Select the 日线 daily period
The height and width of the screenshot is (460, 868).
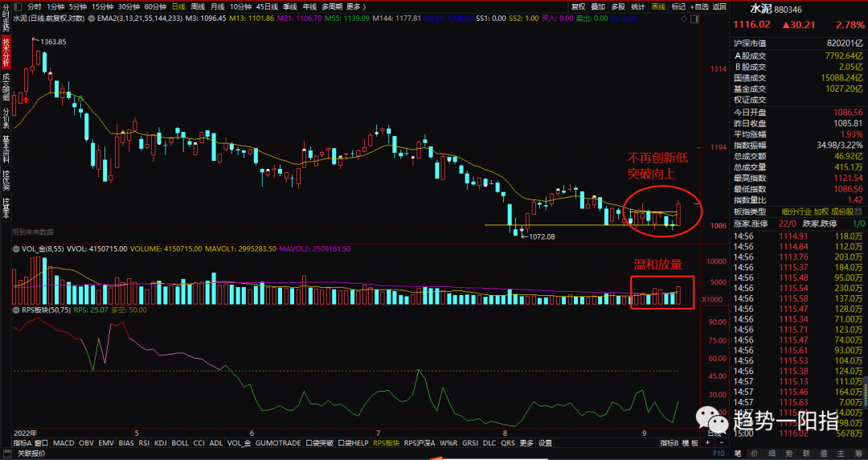point(178,6)
